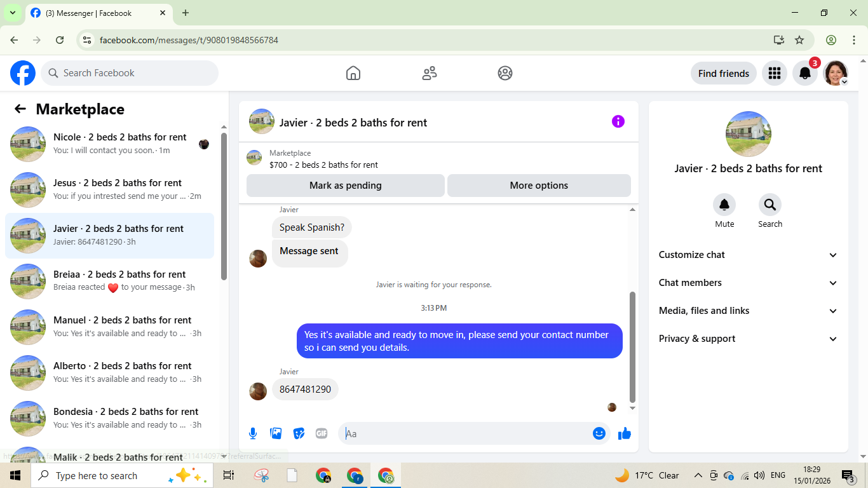The image size is (868, 488).
Task: Click the weather 17°C Clear widget
Action: 647,475
